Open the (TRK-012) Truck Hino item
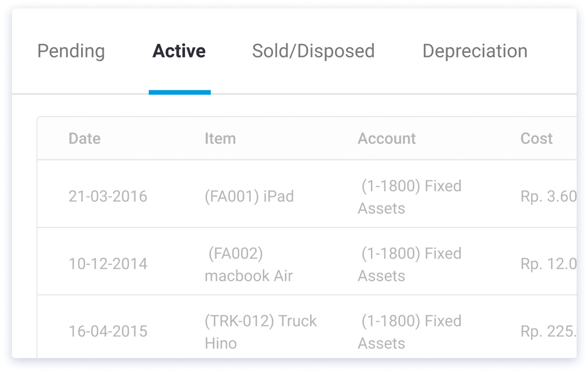 (x=260, y=331)
